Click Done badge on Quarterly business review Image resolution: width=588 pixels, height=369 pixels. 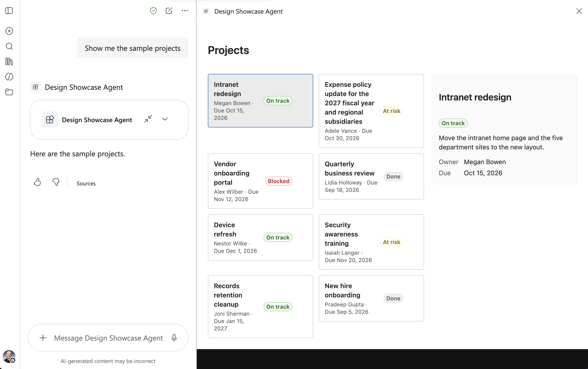point(393,176)
